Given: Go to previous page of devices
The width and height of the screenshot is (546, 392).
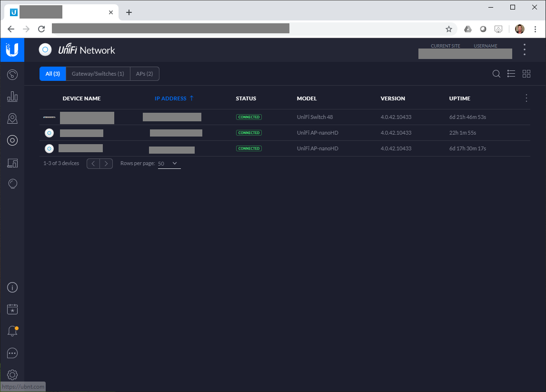Looking at the screenshot, I should coord(93,163).
